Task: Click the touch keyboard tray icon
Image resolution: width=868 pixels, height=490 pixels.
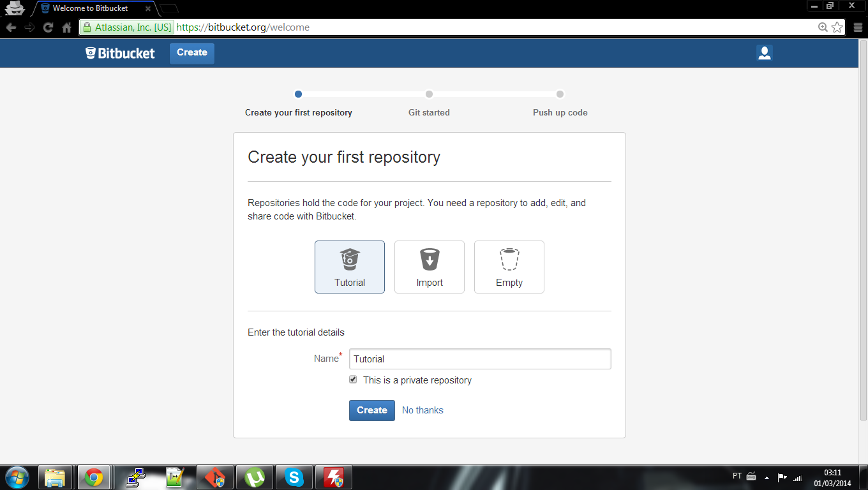Action: point(752,477)
